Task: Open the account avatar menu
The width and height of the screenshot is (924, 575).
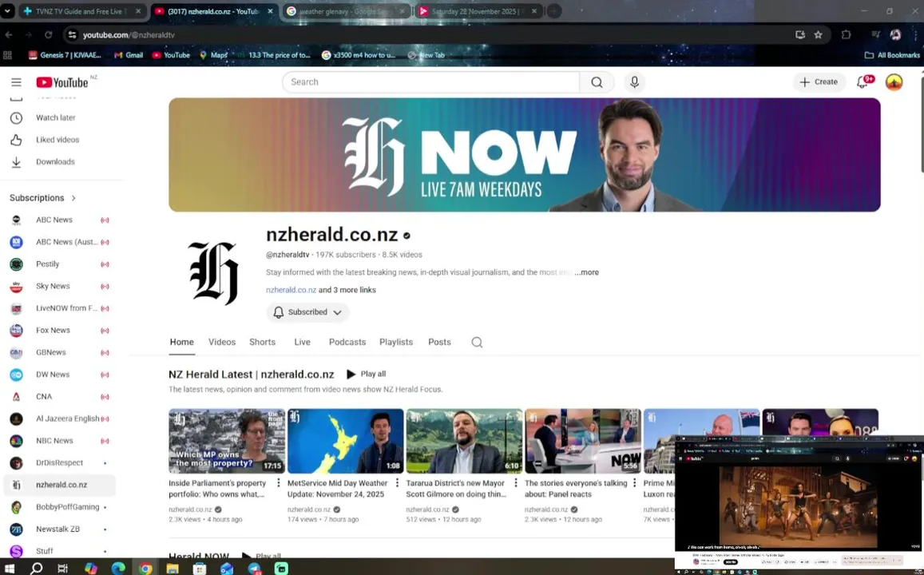Action: tap(894, 82)
